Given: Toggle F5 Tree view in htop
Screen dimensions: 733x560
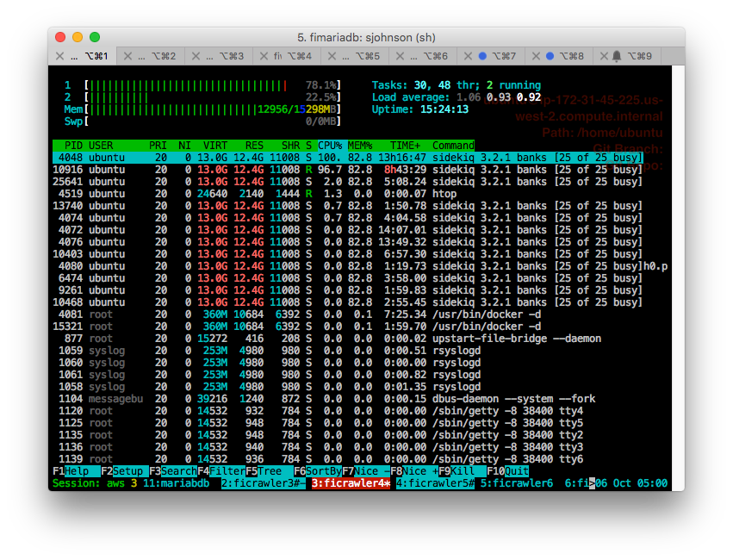Looking at the screenshot, I should coord(270,470).
